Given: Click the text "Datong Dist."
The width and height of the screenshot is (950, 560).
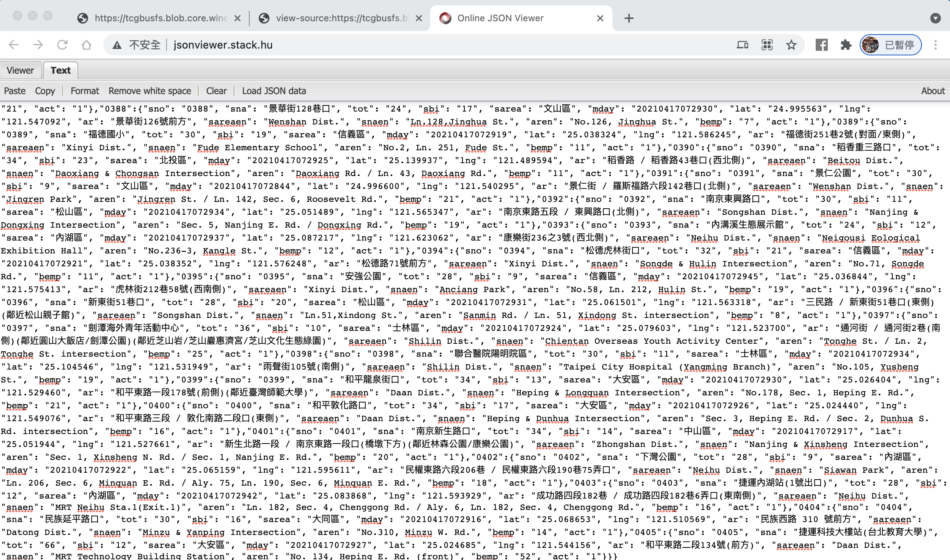Looking at the screenshot, I should [x=39, y=532].
